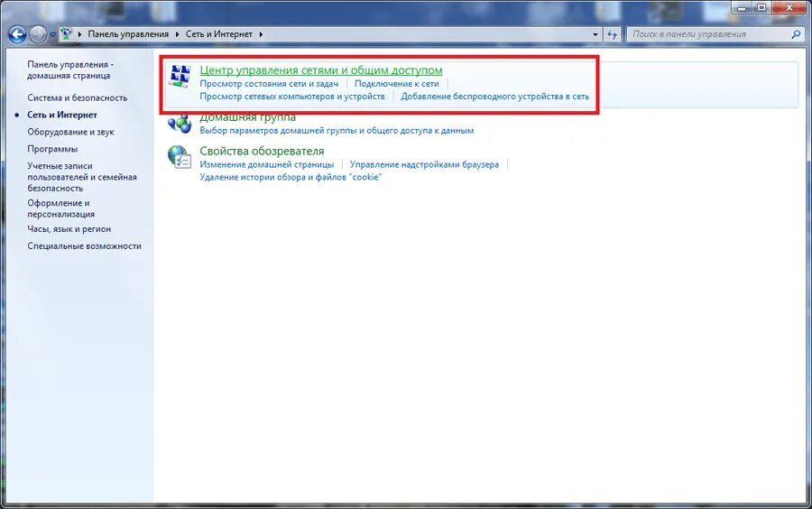Click the Internet Options globe icon

(180, 156)
